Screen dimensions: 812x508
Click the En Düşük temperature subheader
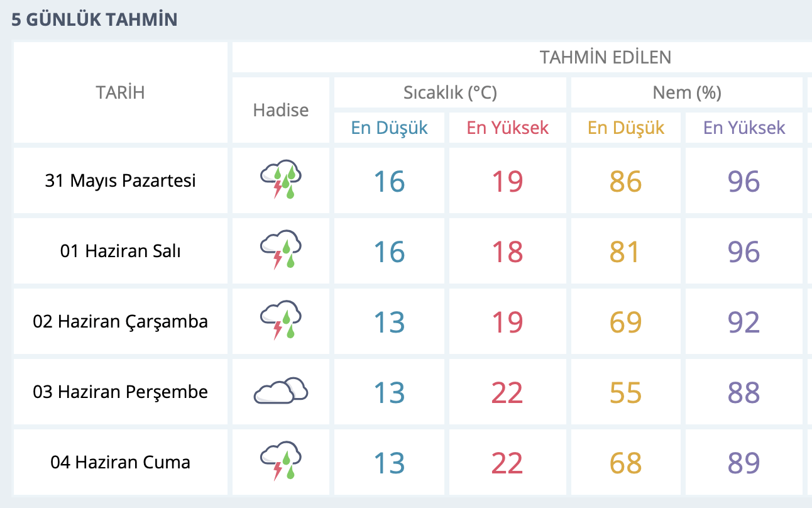[x=389, y=128]
